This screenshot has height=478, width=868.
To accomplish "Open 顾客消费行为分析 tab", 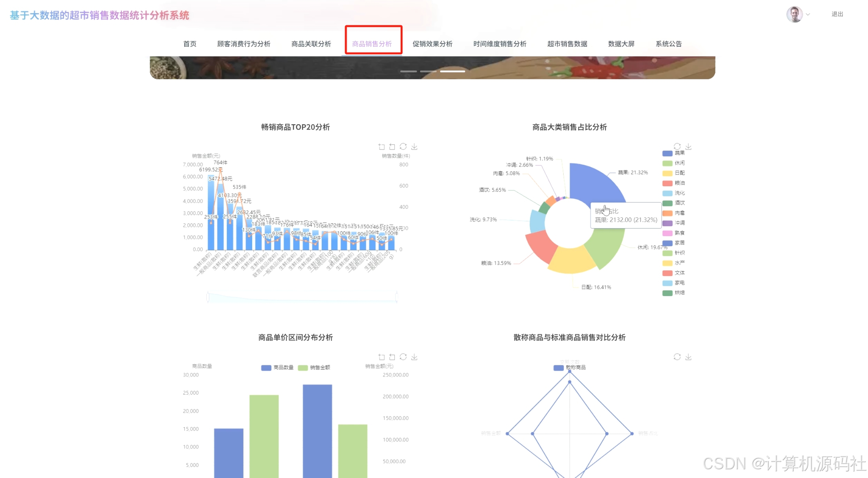I will [243, 44].
